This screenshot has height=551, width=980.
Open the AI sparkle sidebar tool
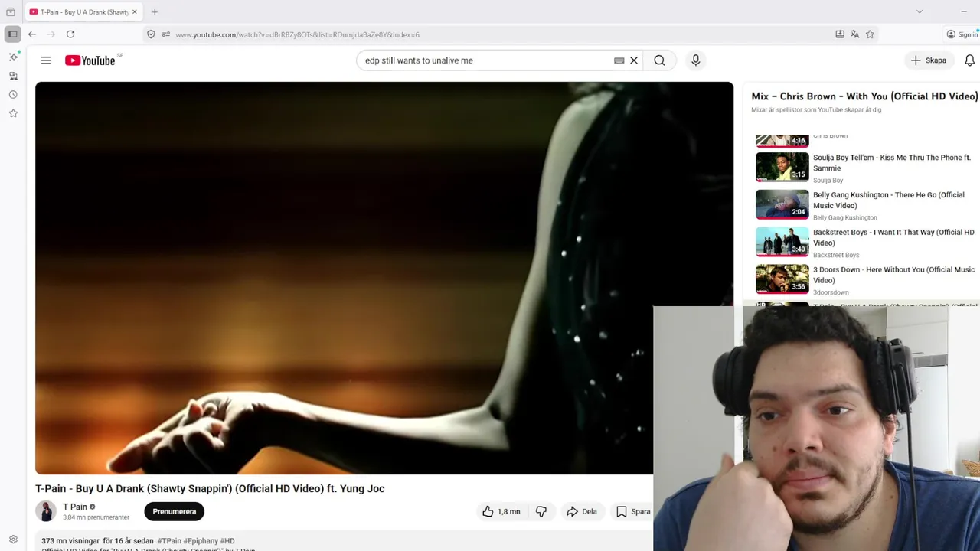pyautogui.click(x=13, y=57)
